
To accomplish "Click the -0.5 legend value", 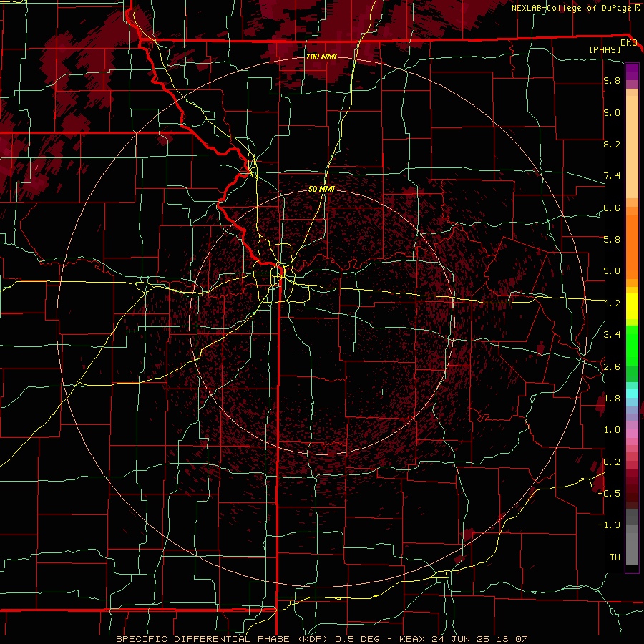I will click(x=609, y=494).
